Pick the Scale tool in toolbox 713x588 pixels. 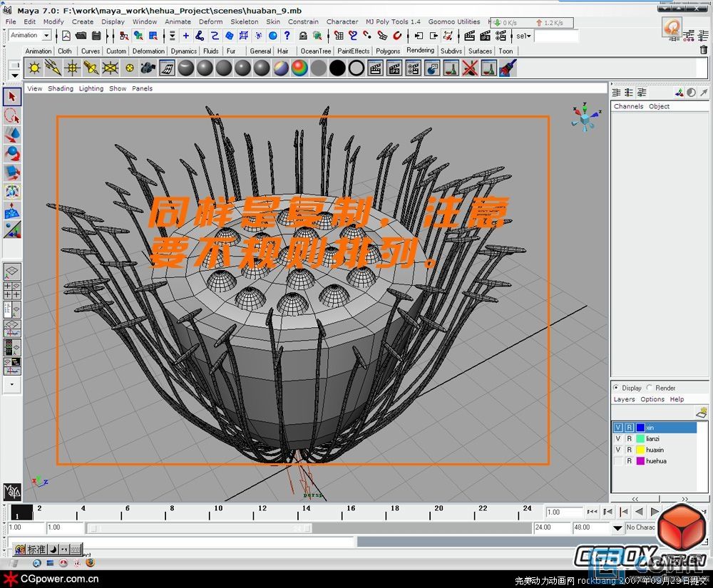tap(12, 173)
